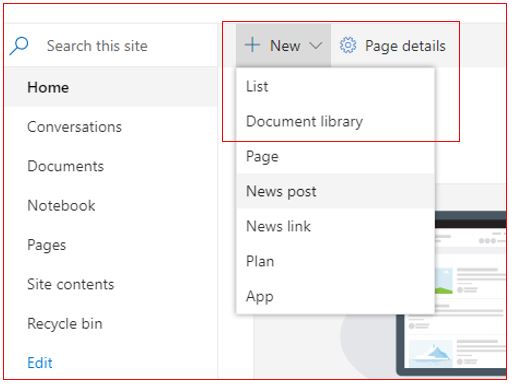515x386 pixels.
Task: Choose List from the New menu
Action: (x=335, y=86)
